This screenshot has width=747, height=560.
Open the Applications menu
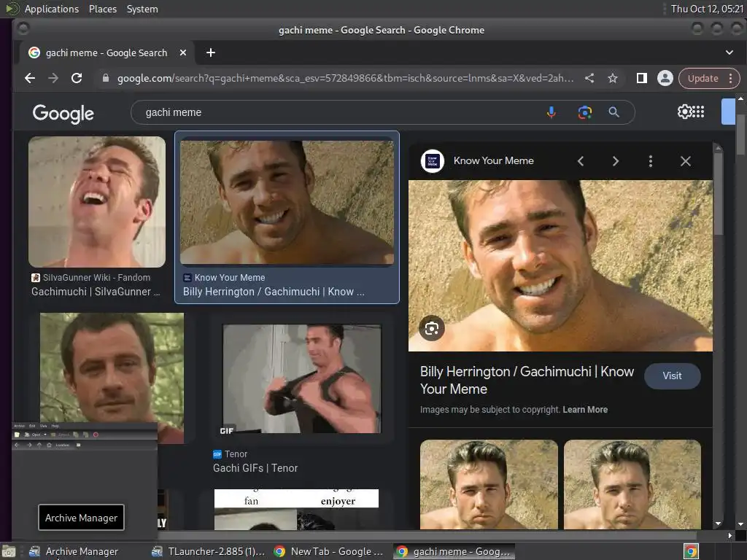tap(51, 9)
